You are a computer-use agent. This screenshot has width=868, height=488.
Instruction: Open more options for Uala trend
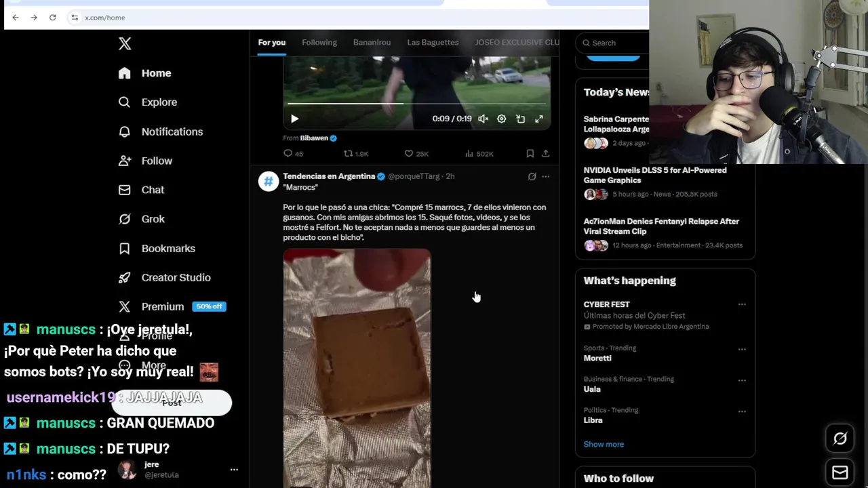742,380
